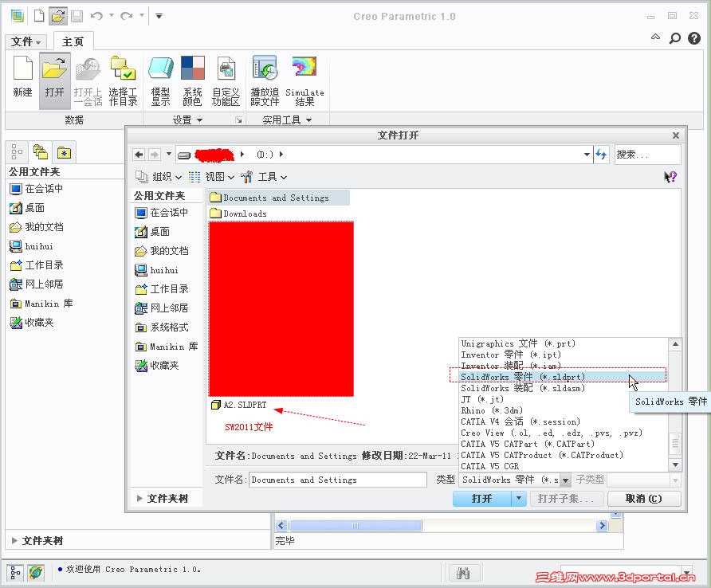711x588 pixels.
Task: Open the 系统颜色 settings icon
Action: click(x=191, y=79)
